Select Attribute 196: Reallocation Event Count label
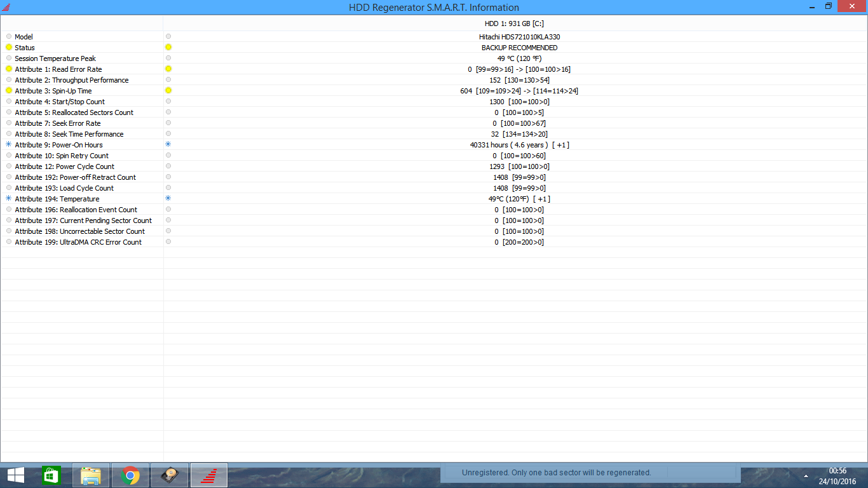The width and height of the screenshot is (868, 488). (x=76, y=210)
